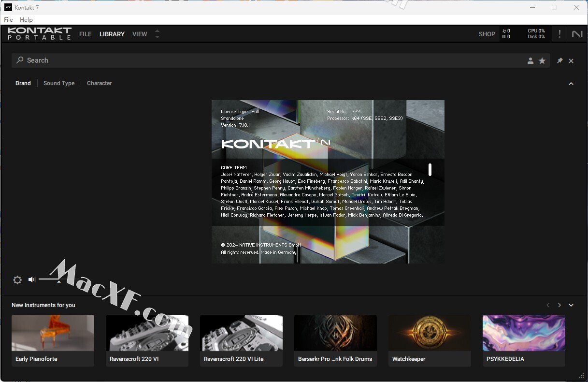Pin the browser with the pin icon
The width and height of the screenshot is (588, 382).
pyautogui.click(x=559, y=60)
